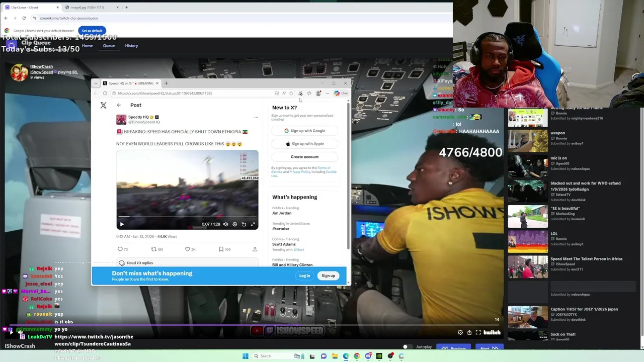Screen dimensions: 644x362
Task: Sign up with Apple on X
Action: pos(304,144)
